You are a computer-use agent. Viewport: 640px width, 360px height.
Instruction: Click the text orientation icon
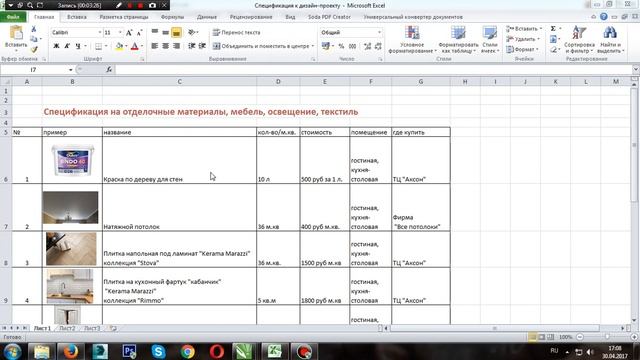(191, 32)
